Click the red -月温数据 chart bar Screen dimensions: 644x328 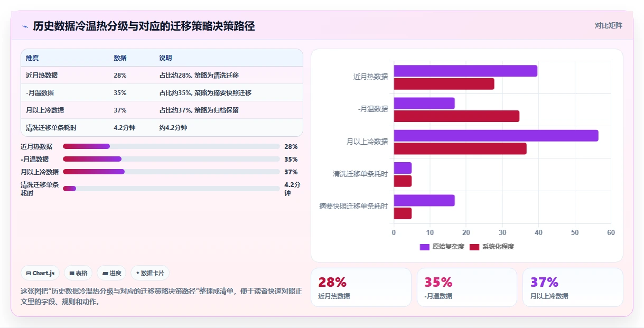point(456,116)
